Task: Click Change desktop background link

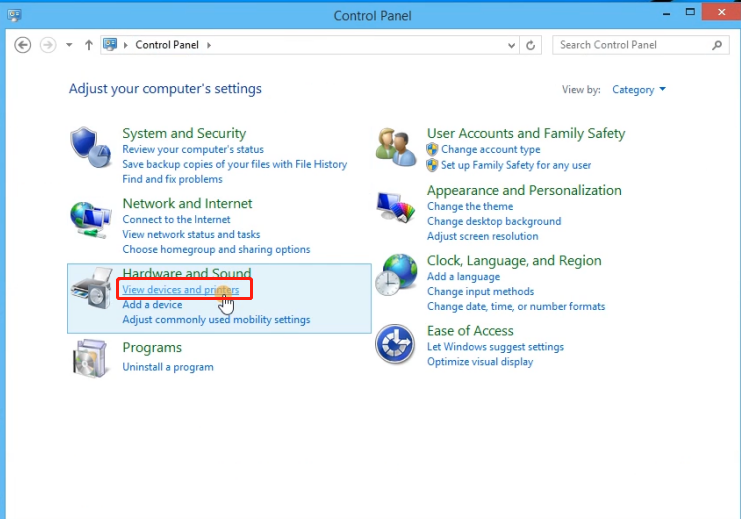Action: (494, 221)
